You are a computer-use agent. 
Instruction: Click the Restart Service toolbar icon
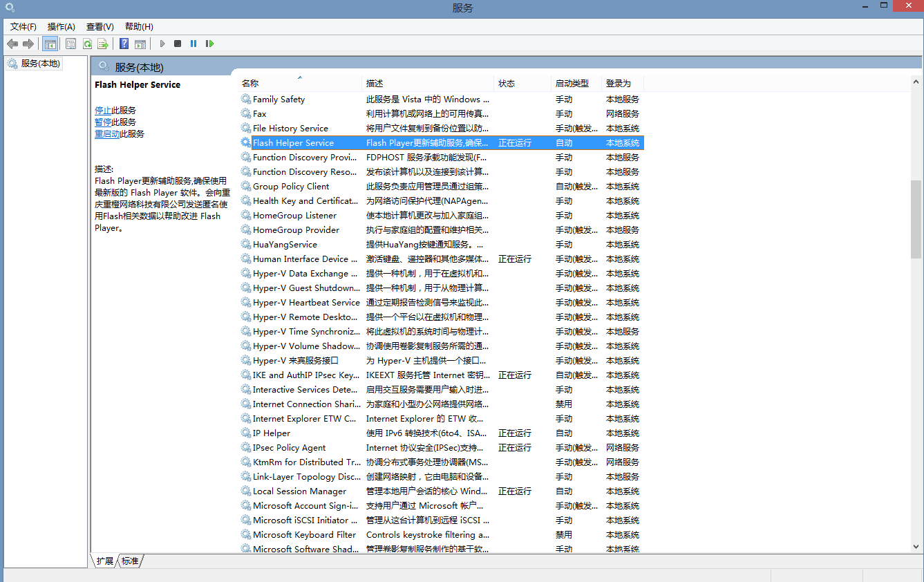[209, 44]
